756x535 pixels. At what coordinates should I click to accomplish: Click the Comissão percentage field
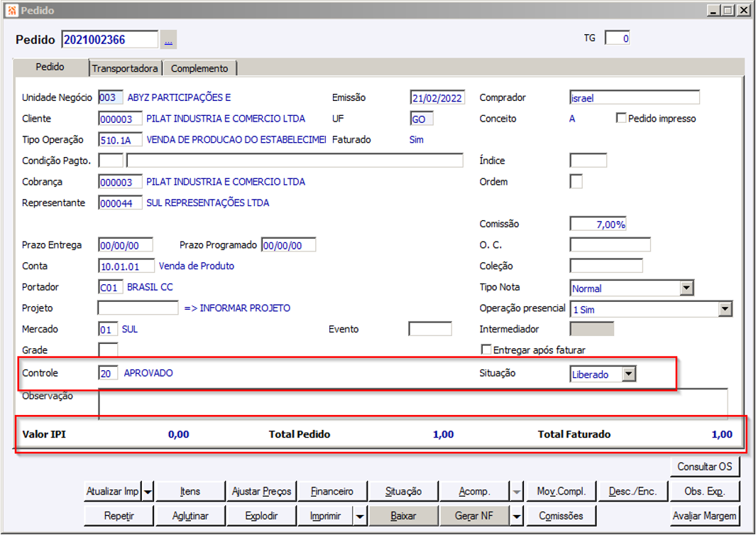click(598, 224)
